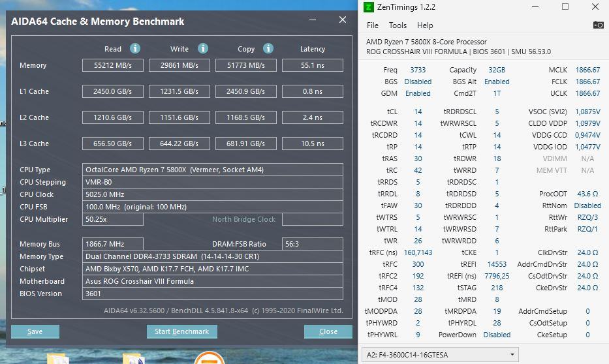The width and height of the screenshot is (609, 364).
Task: Click the DRAM:FSB Ratio value 56:3
Action: point(313,244)
